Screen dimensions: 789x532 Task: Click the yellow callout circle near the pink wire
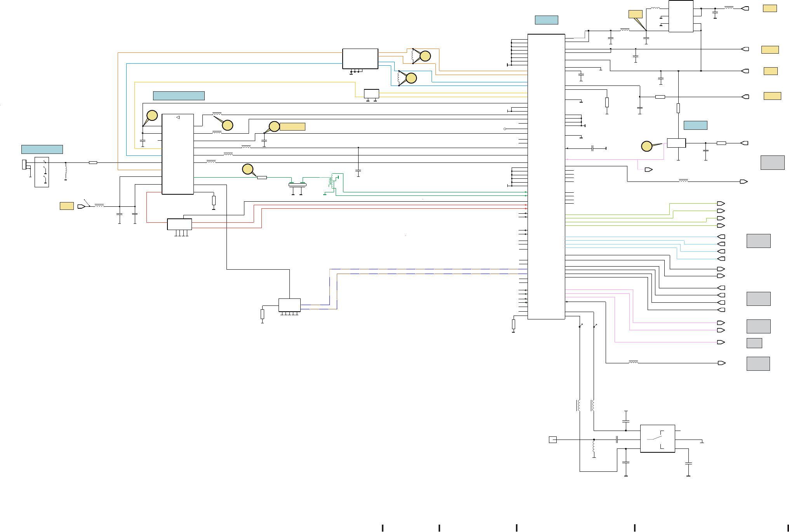point(646,146)
